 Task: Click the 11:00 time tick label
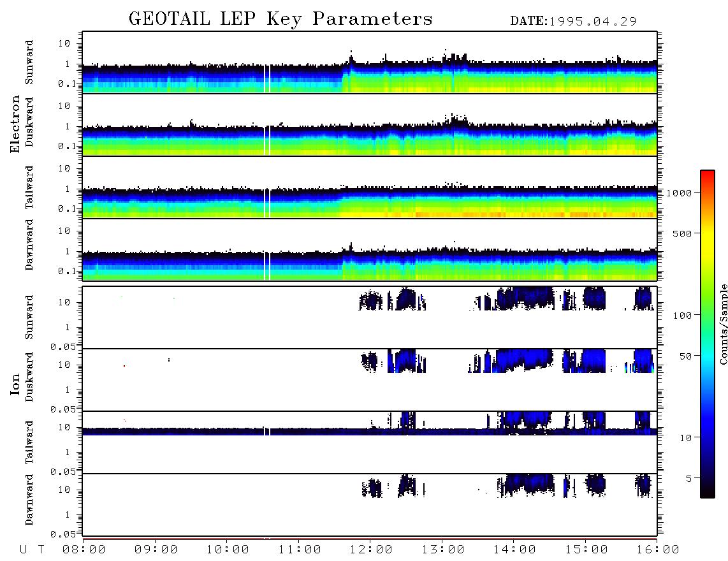tap(300, 550)
